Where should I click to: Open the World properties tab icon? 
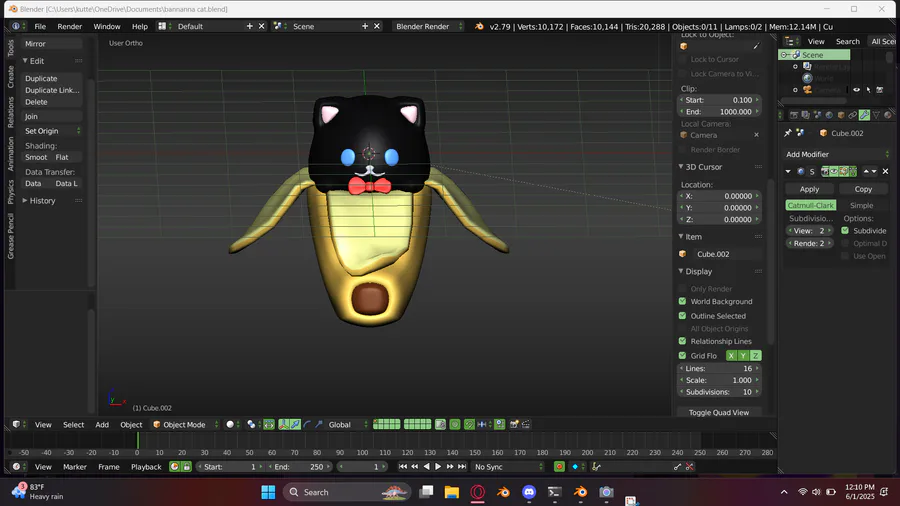coord(829,115)
